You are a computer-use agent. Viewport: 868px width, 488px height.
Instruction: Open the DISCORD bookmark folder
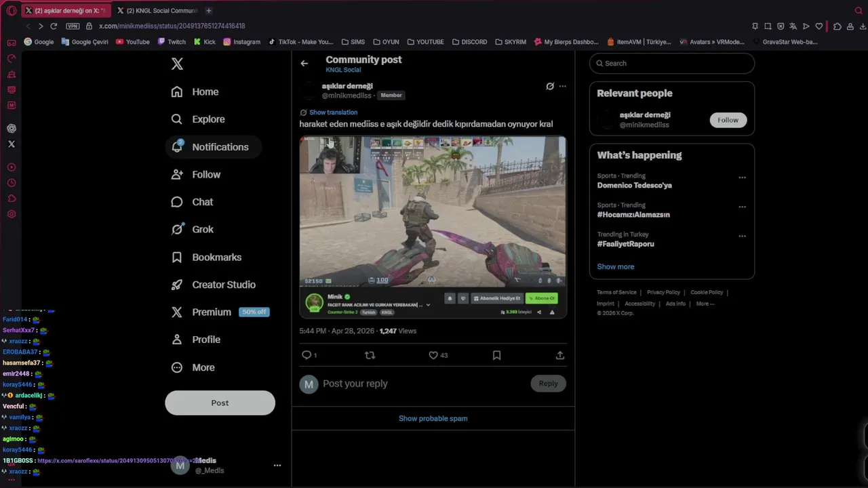coord(469,41)
